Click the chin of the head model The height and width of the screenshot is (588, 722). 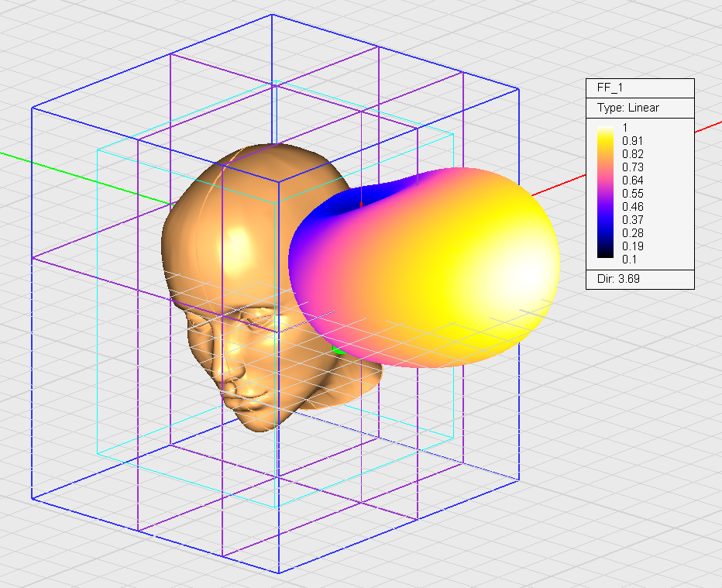256,422
